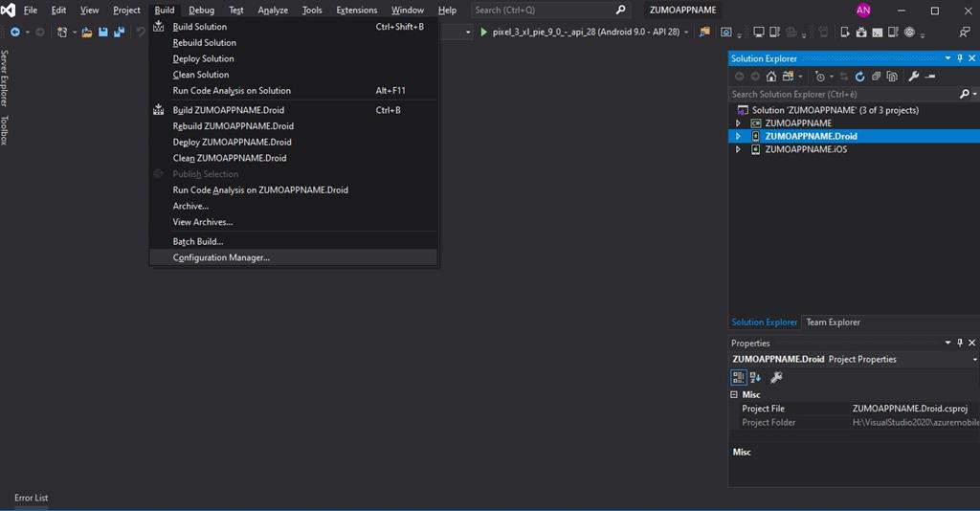Click the Pending Changes Filter clock icon
Image resolution: width=980 pixels, height=511 pixels.
pyautogui.click(x=820, y=77)
